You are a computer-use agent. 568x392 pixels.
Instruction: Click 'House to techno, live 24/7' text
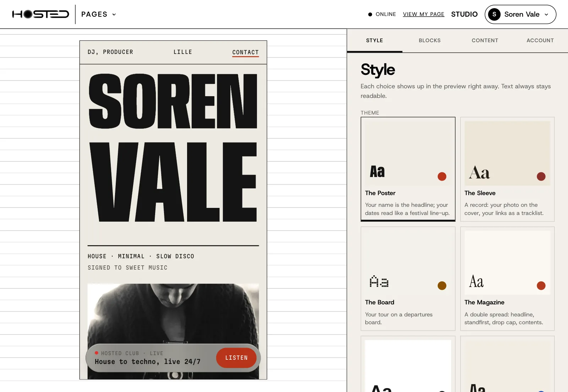coord(148,361)
